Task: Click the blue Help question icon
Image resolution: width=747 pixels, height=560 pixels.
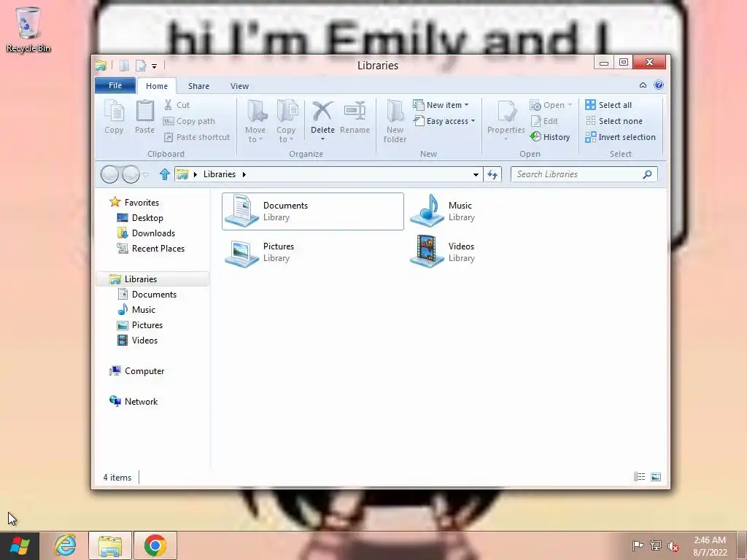Action: point(659,85)
